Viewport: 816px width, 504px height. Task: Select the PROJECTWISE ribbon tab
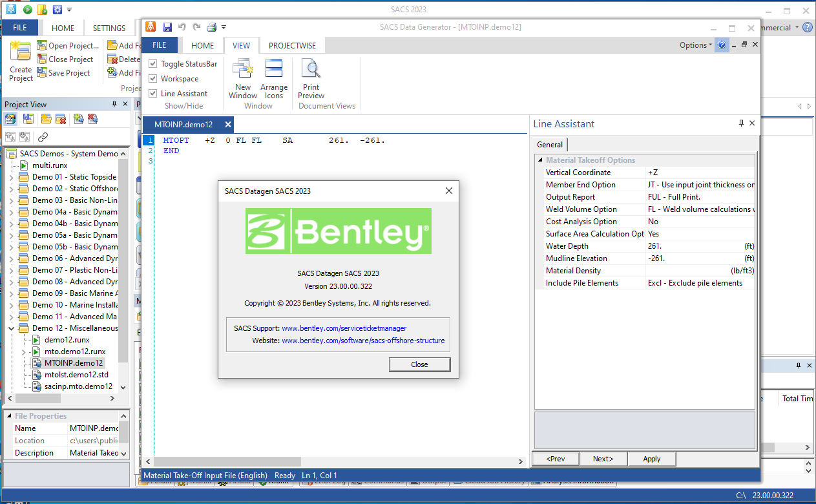click(293, 45)
